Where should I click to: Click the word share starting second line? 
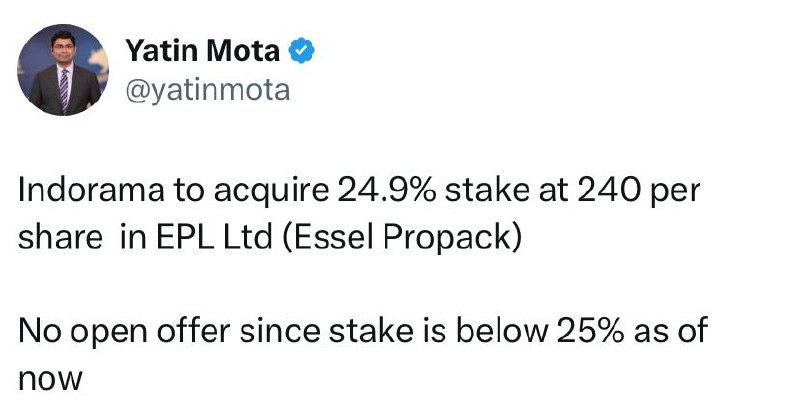point(60,238)
